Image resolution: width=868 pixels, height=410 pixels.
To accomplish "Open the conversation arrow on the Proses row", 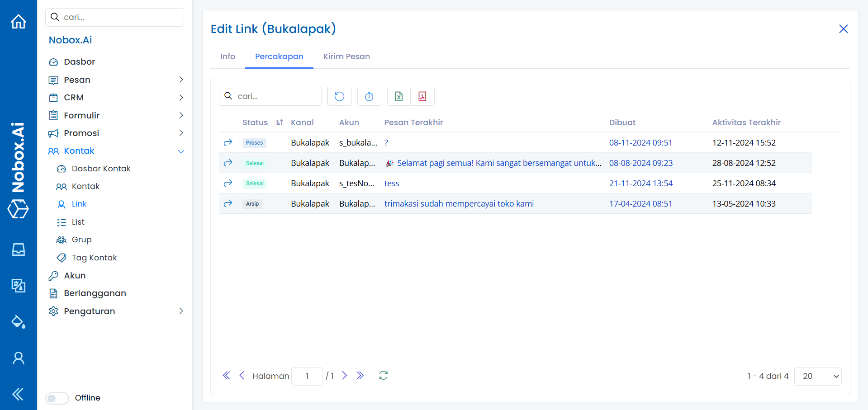I will coord(228,142).
